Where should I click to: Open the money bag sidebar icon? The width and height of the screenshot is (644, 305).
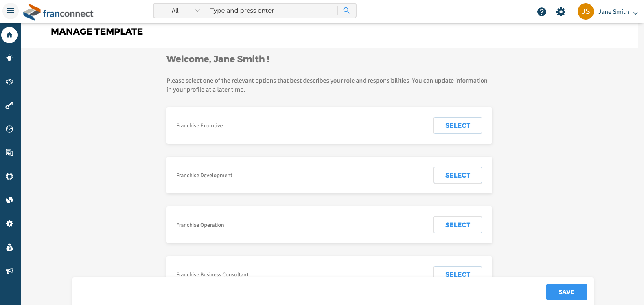point(9,247)
